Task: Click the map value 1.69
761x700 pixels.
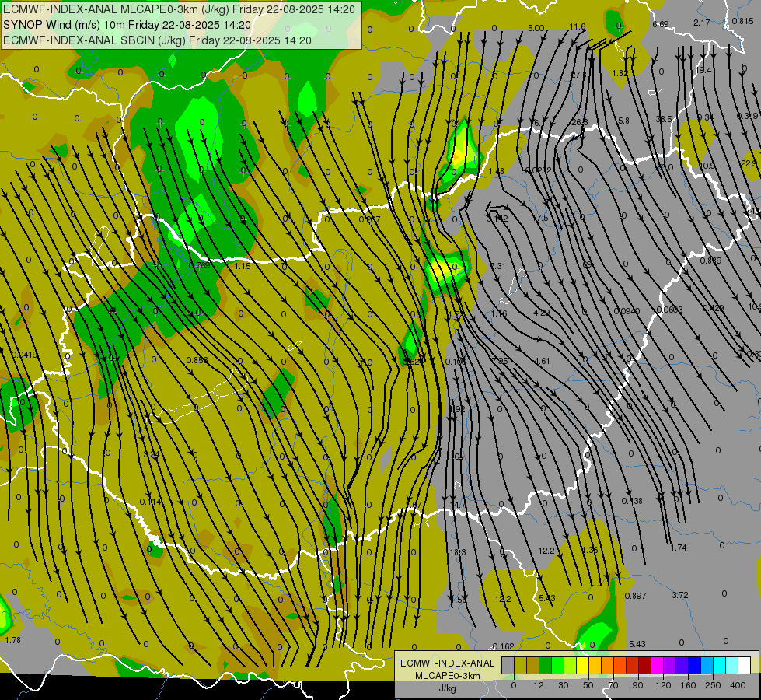Action: (584, 264)
